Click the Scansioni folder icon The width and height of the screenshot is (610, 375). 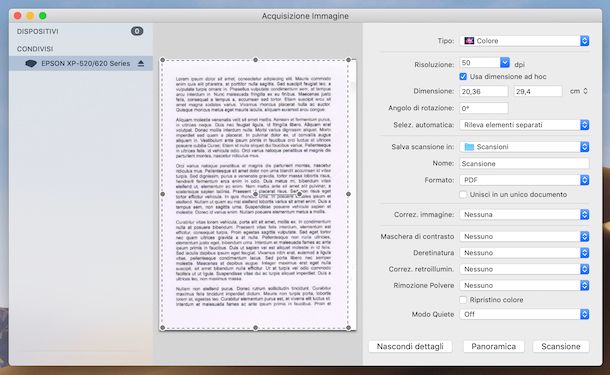point(469,147)
